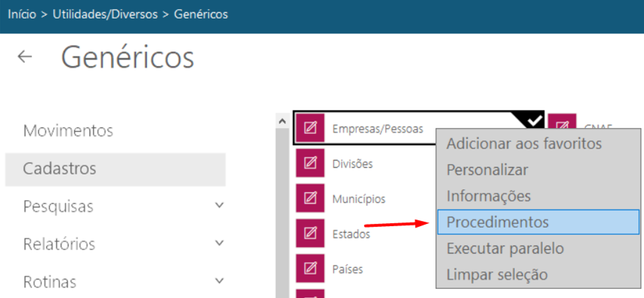Open Informações from the context menu

488,196
